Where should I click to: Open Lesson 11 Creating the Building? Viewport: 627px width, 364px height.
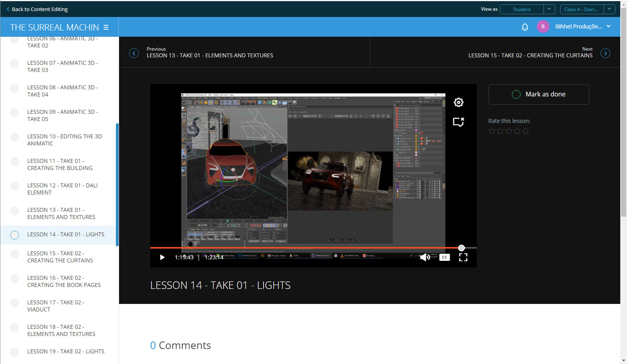tap(60, 164)
